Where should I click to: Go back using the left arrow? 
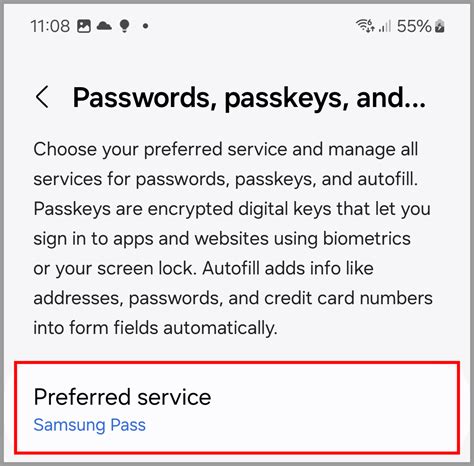click(x=42, y=97)
